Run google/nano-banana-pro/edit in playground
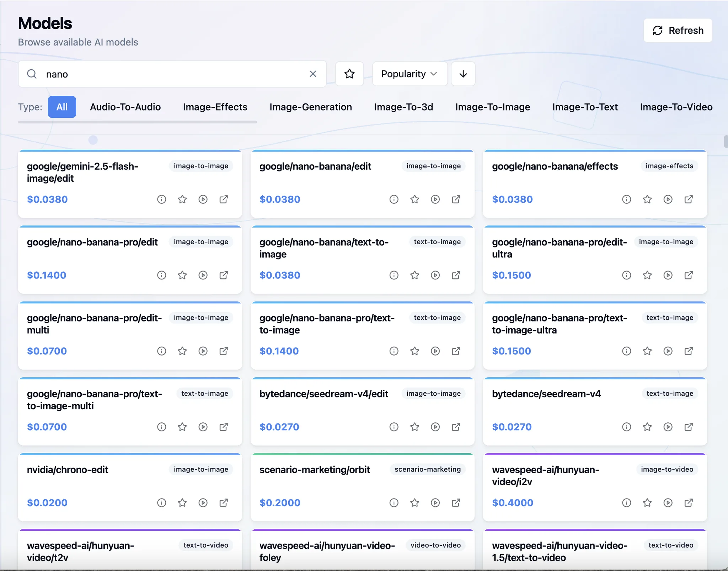 coord(203,275)
